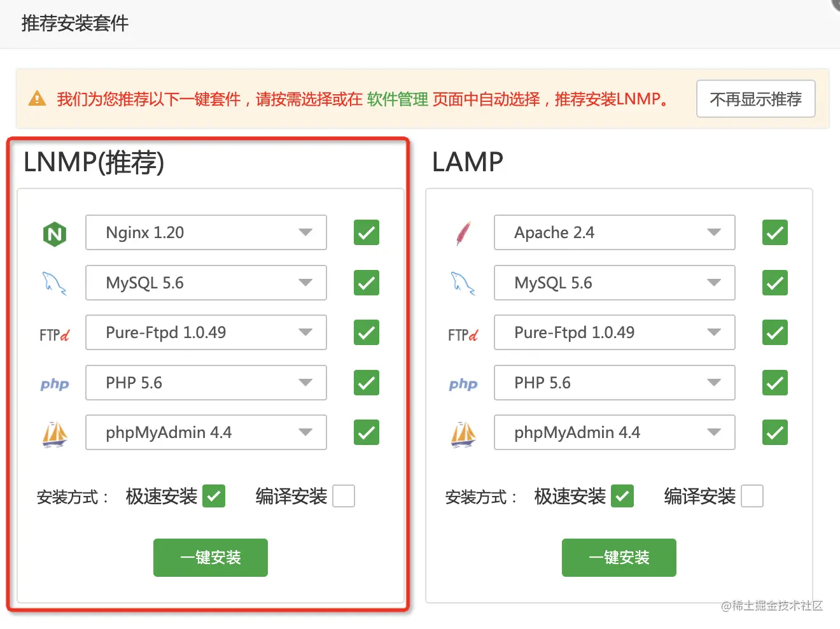Screen dimensions: 840x629
Task: Enable 编译安装 checkbox in LNMP
Action: tap(344, 496)
